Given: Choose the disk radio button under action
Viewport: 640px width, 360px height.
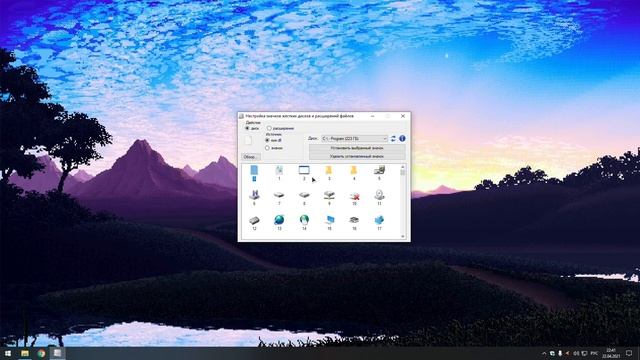Looking at the screenshot, I should [x=247, y=128].
